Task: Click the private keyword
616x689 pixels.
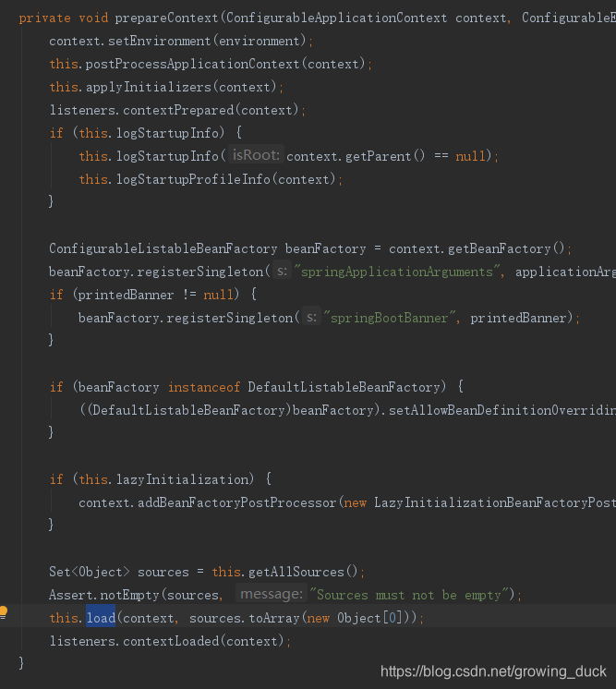Action: coord(45,18)
